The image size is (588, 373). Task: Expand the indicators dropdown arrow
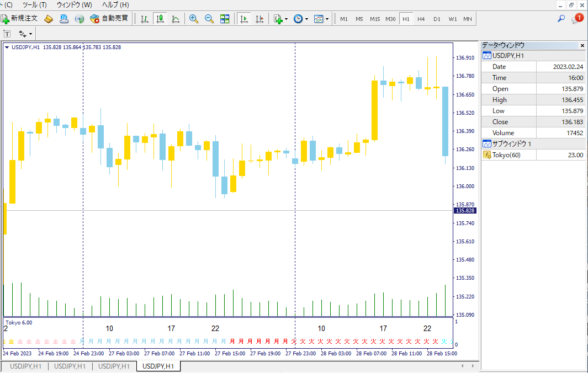point(287,19)
